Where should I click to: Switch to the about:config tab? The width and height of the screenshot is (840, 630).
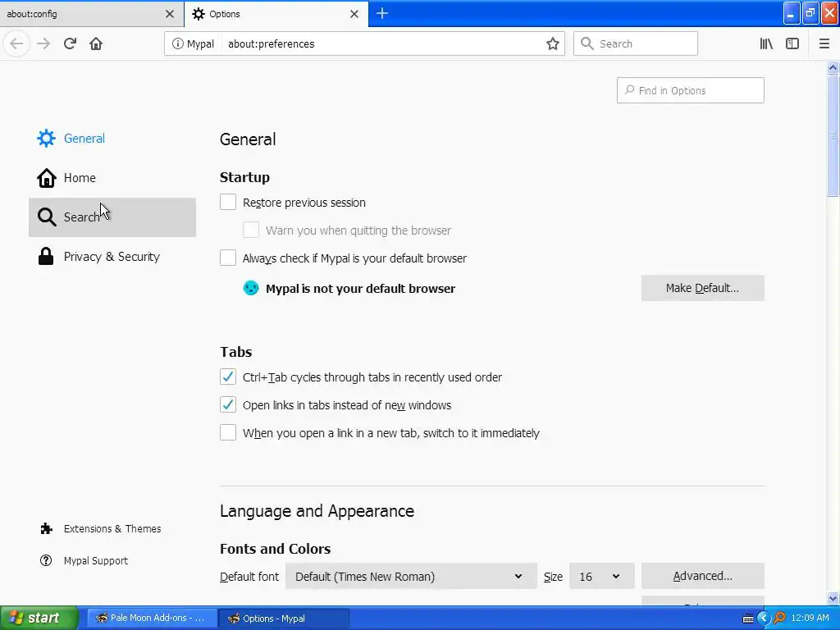(91, 14)
